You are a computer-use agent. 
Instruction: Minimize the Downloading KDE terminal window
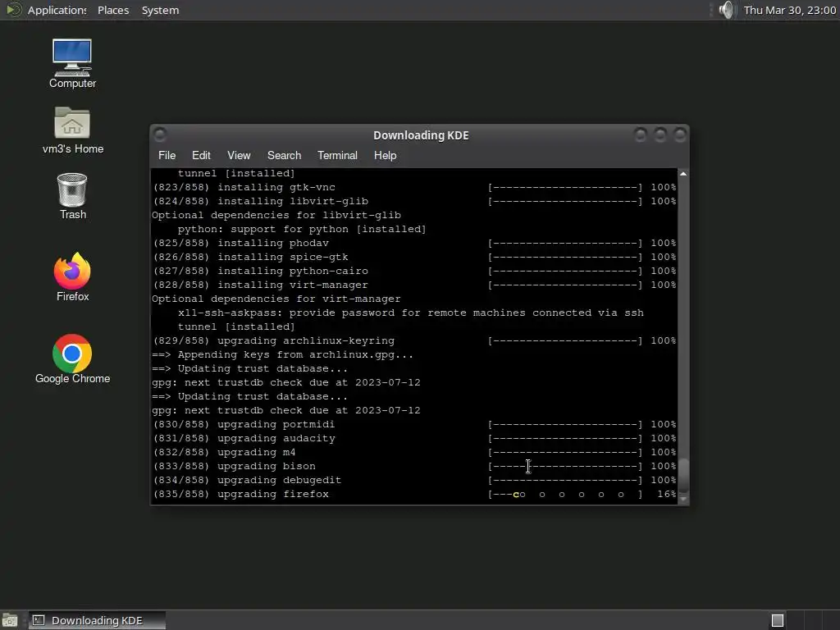point(640,135)
